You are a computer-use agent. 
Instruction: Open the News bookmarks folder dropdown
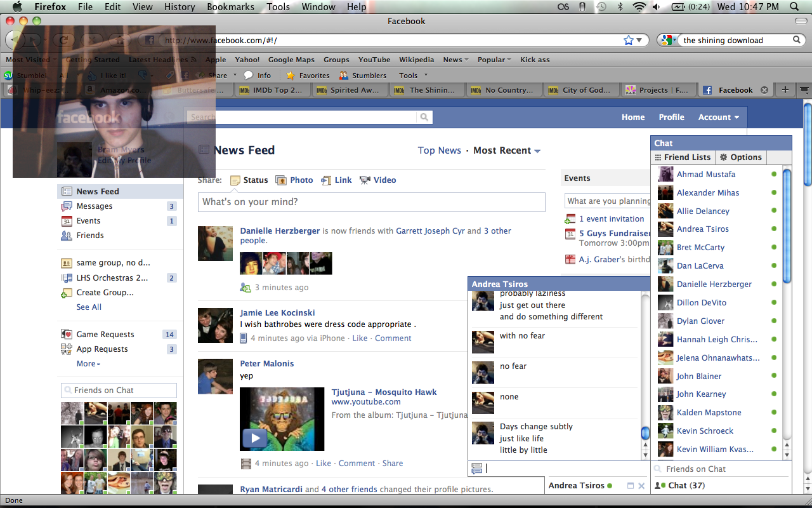click(x=455, y=60)
